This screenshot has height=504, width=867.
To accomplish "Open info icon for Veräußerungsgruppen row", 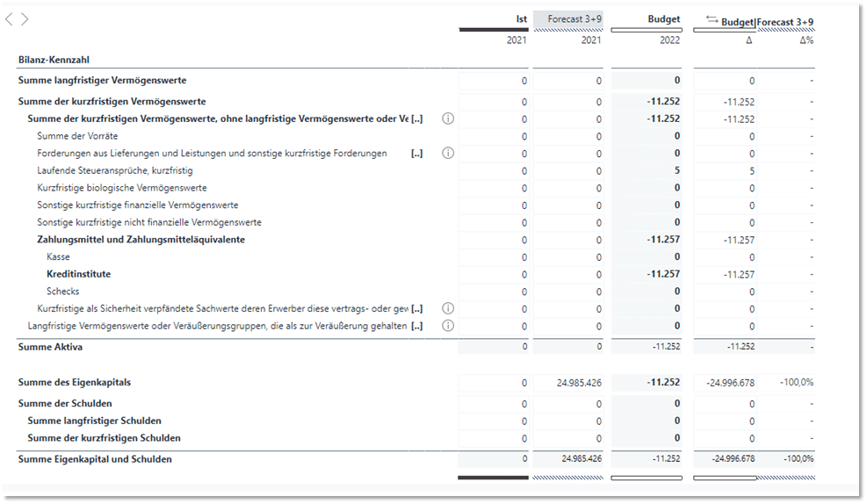I will click(448, 326).
